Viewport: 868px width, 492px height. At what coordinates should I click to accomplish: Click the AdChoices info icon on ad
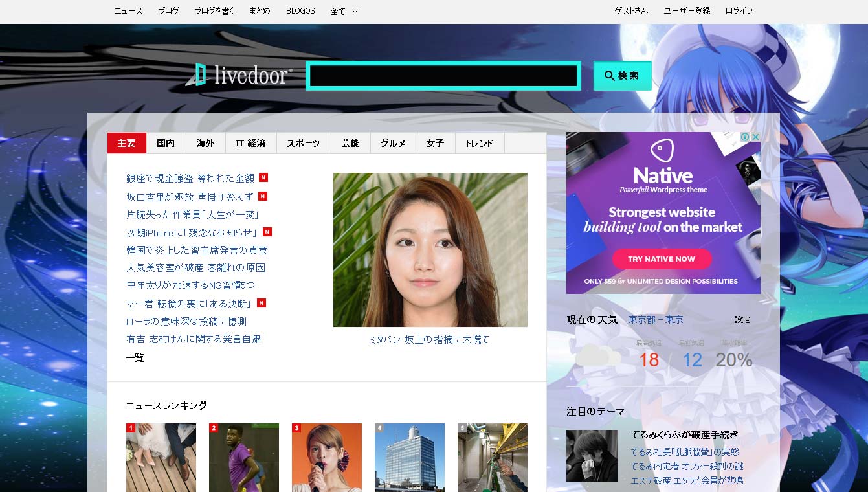745,137
